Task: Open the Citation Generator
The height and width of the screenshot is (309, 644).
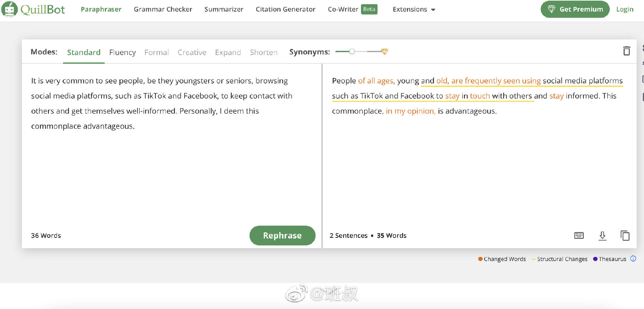Action: pyautogui.click(x=286, y=9)
